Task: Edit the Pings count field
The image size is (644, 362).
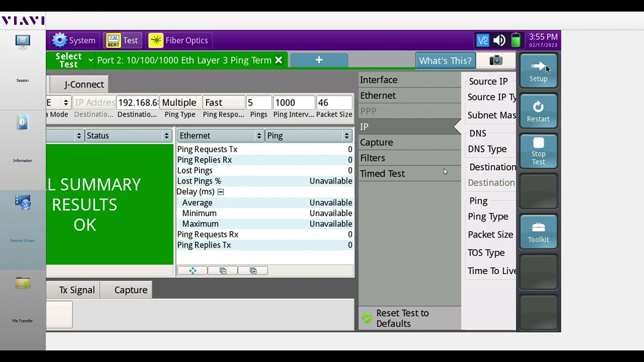Action: (259, 103)
